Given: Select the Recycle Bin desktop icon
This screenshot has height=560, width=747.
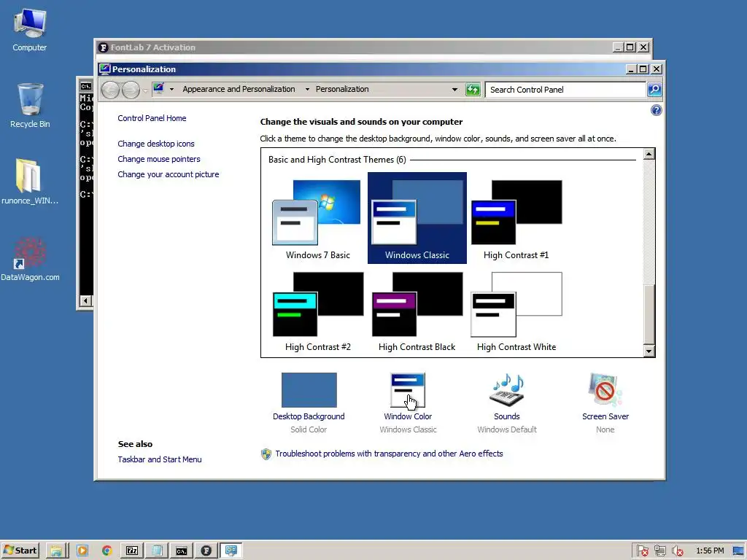Looking at the screenshot, I should coord(29,106).
